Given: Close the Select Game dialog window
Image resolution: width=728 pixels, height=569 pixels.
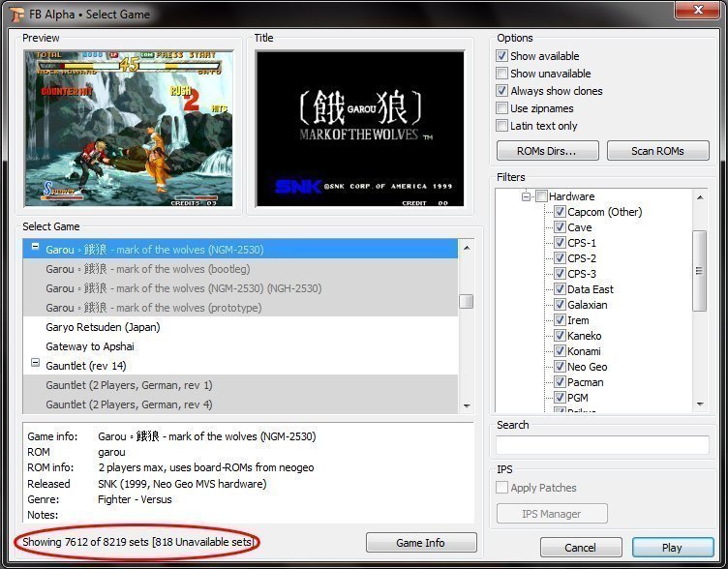Looking at the screenshot, I should click(x=698, y=10).
